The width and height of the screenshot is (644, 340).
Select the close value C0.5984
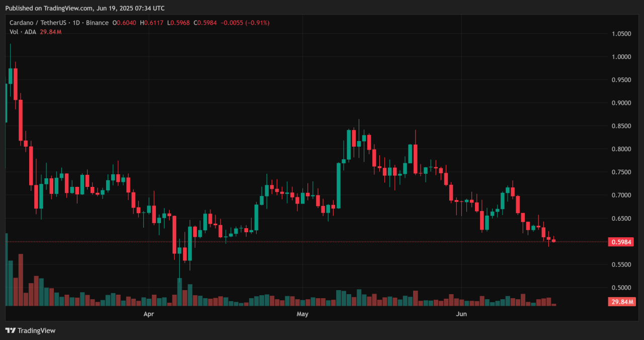tap(207, 23)
